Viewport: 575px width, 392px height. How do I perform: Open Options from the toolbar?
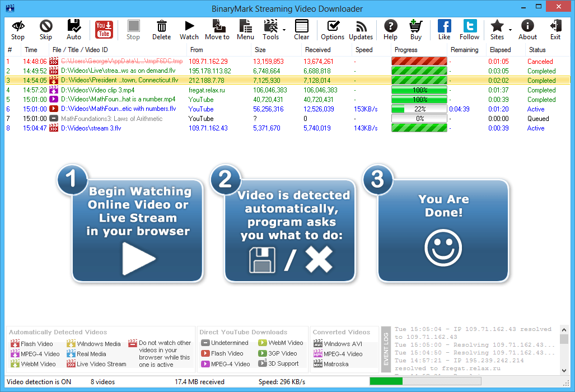333,26
